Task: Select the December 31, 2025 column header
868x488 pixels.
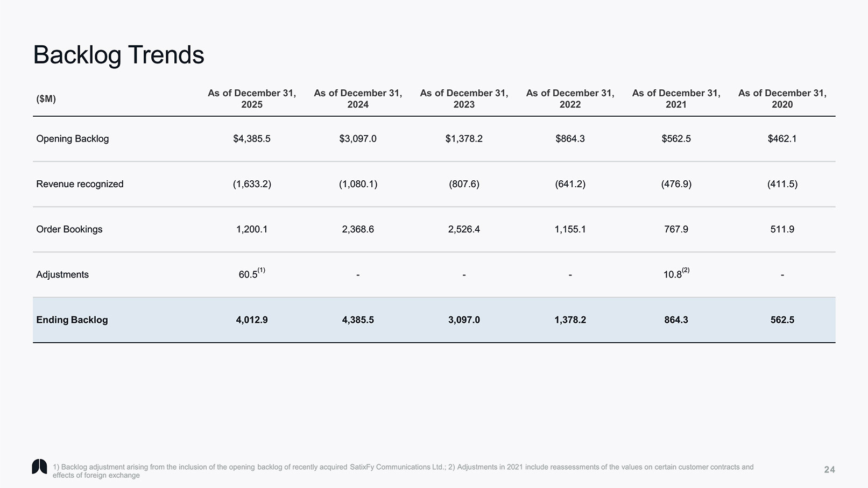Action: [252, 98]
